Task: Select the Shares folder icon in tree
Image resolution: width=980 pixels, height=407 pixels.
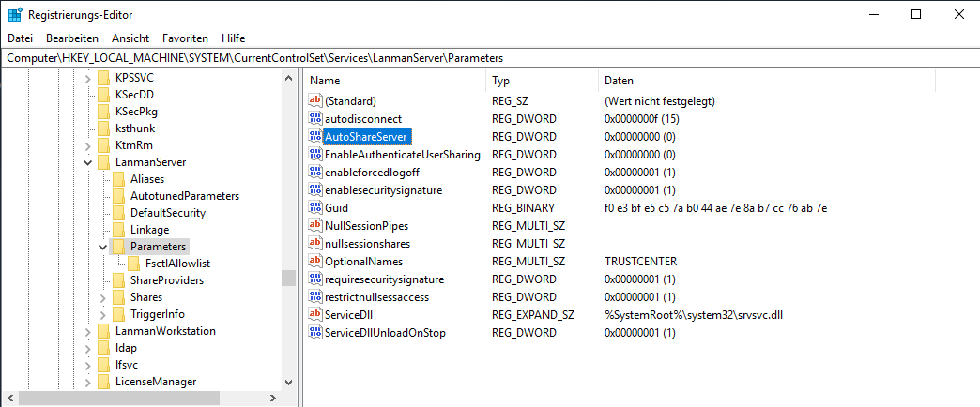Action: coord(118,297)
